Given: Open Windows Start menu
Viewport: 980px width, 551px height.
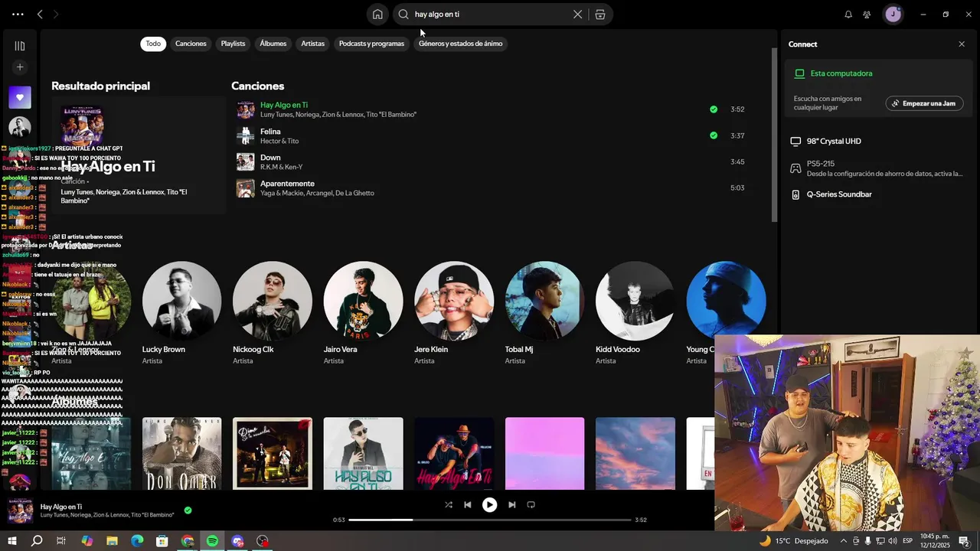Looking at the screenshot, I should [11, 541].
